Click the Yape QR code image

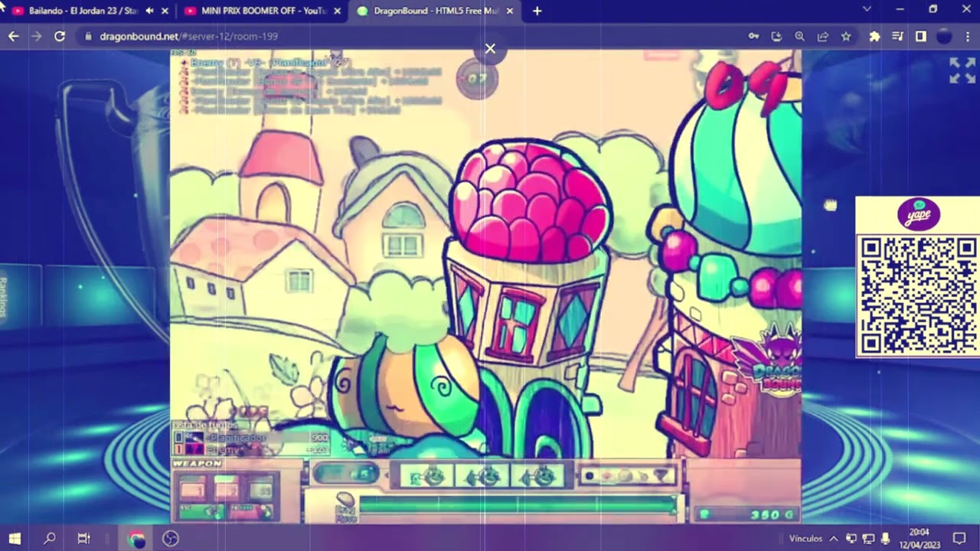pos(917,295)
